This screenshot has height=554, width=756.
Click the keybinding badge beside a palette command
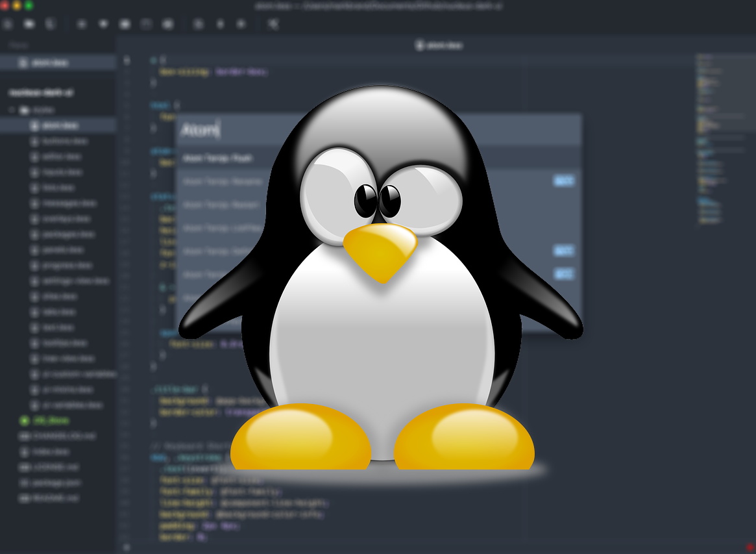563,181
